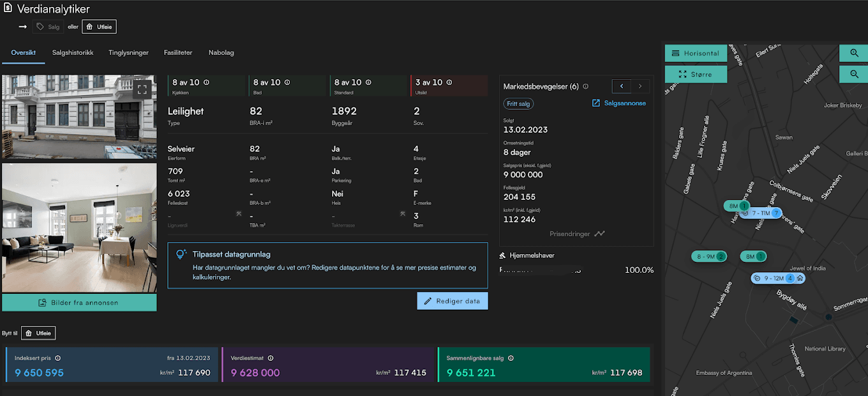This screenshot has width=868, height=396.
Task: Click info icon beside Markedsbevegelser
Action: (x=585, y=86)
